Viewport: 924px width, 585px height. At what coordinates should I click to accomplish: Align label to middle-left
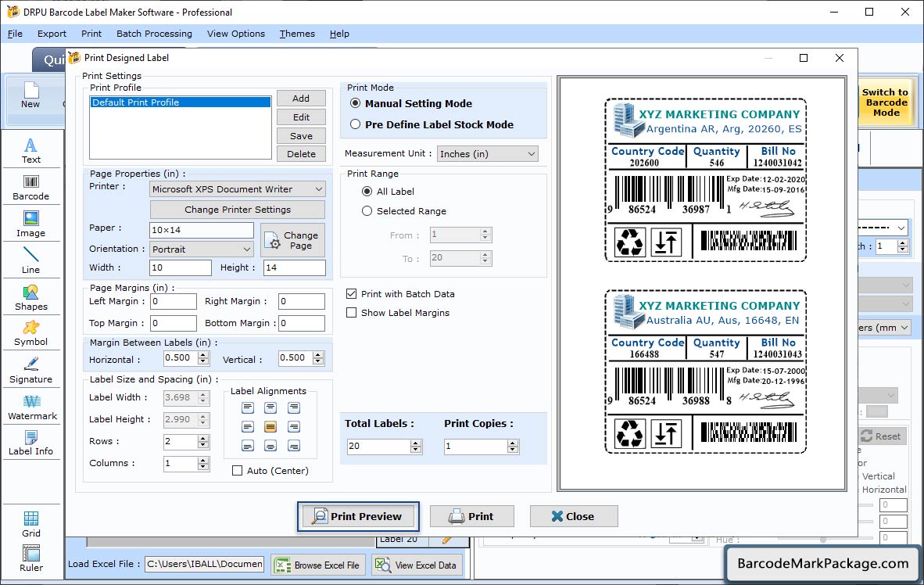point(248,426)
